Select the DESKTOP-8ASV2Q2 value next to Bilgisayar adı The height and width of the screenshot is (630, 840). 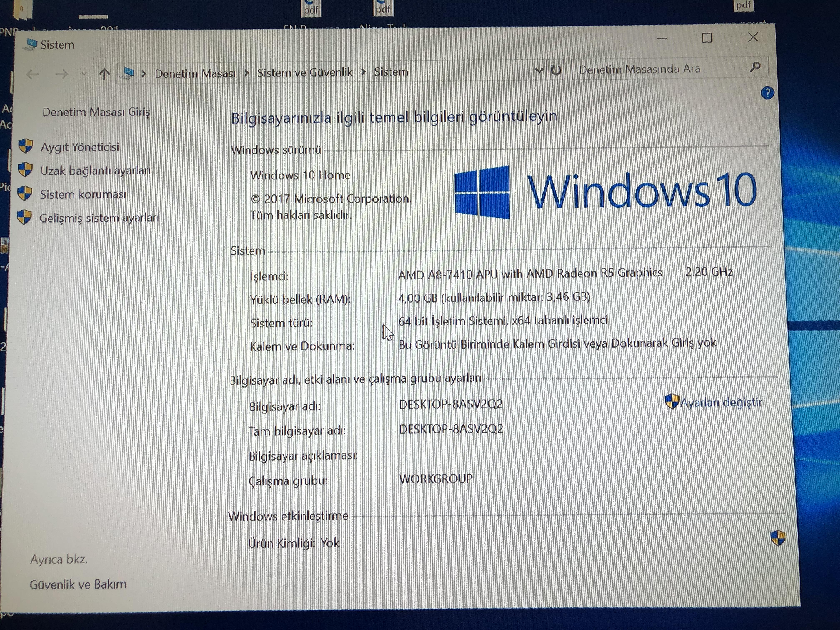451,404
